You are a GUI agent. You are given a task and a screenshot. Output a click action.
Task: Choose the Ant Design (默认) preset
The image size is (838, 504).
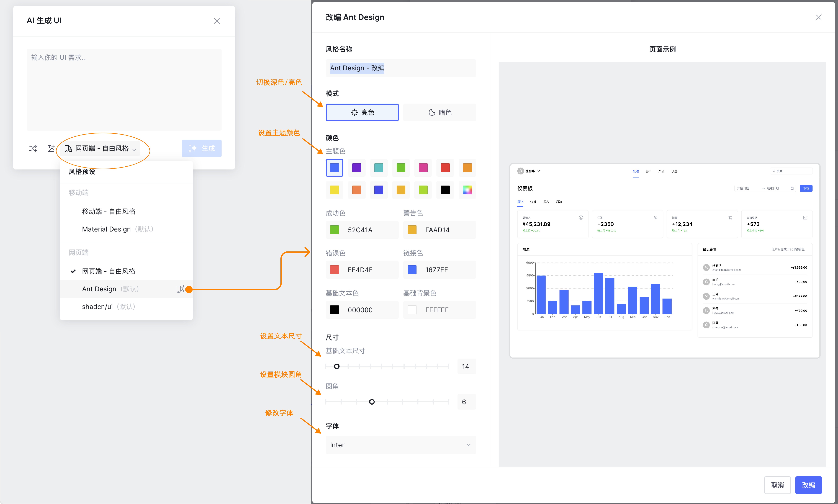point(126,289)
